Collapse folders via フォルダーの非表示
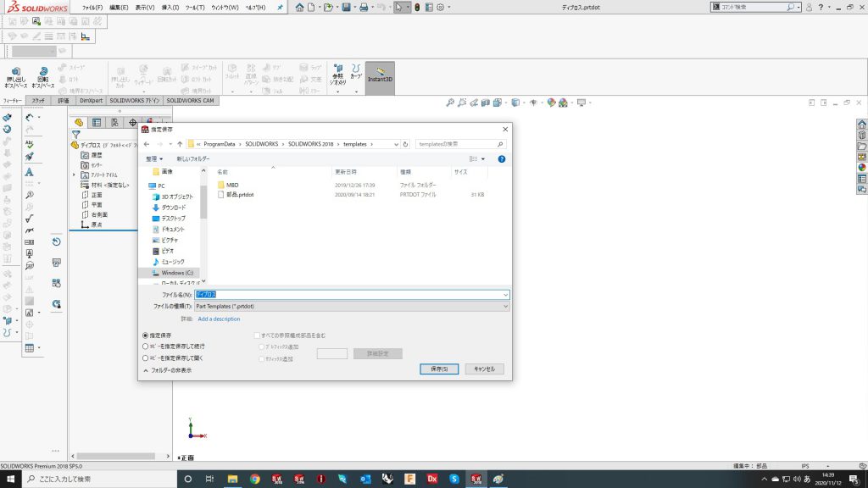This screenshot has height=488, width=868. pos(167,370)
